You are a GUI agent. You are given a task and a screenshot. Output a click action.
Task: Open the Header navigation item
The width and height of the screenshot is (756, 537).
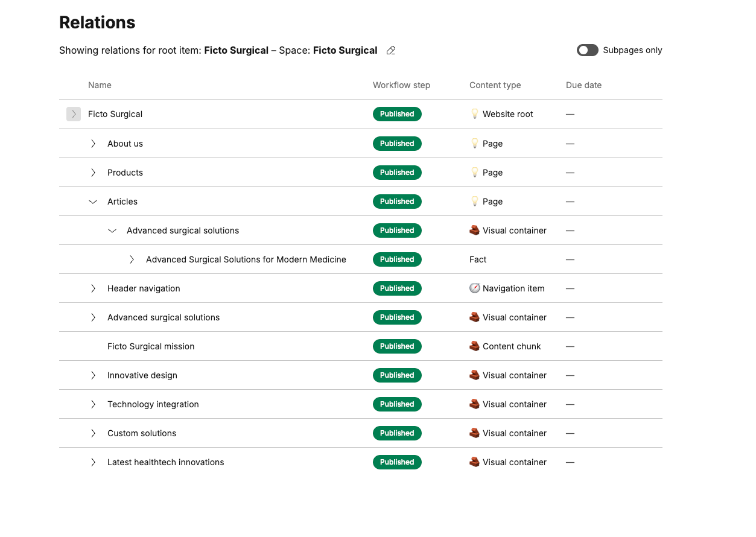pos(144,288)
